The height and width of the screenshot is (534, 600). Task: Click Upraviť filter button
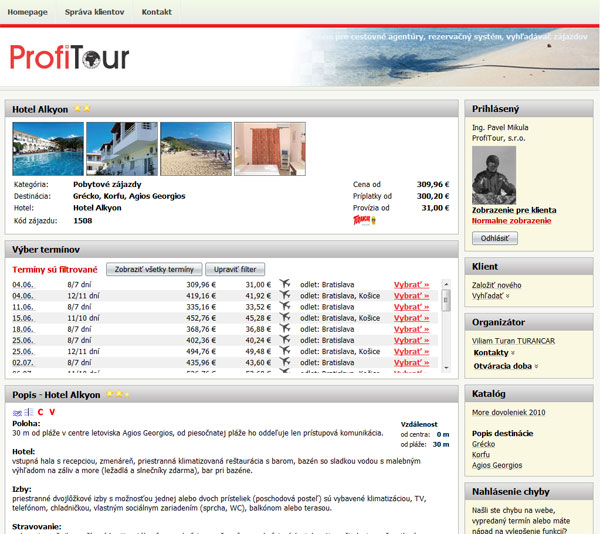coord(235,269)
